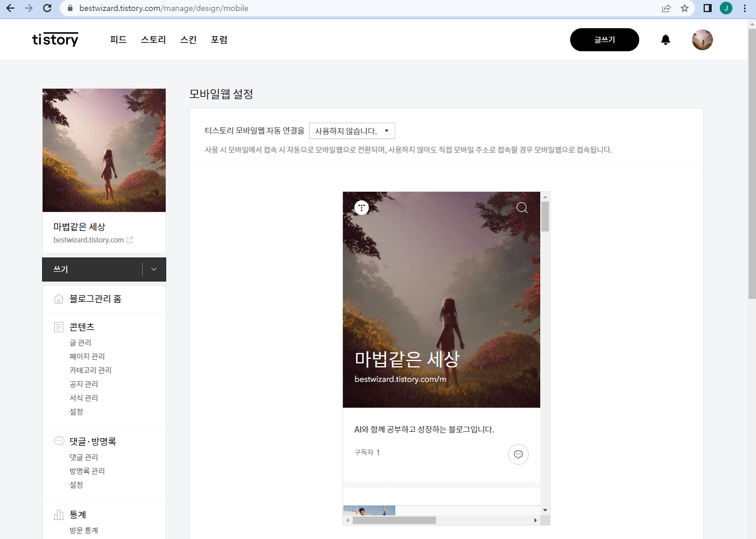Open 페이지 관리

tap(87, 356)
